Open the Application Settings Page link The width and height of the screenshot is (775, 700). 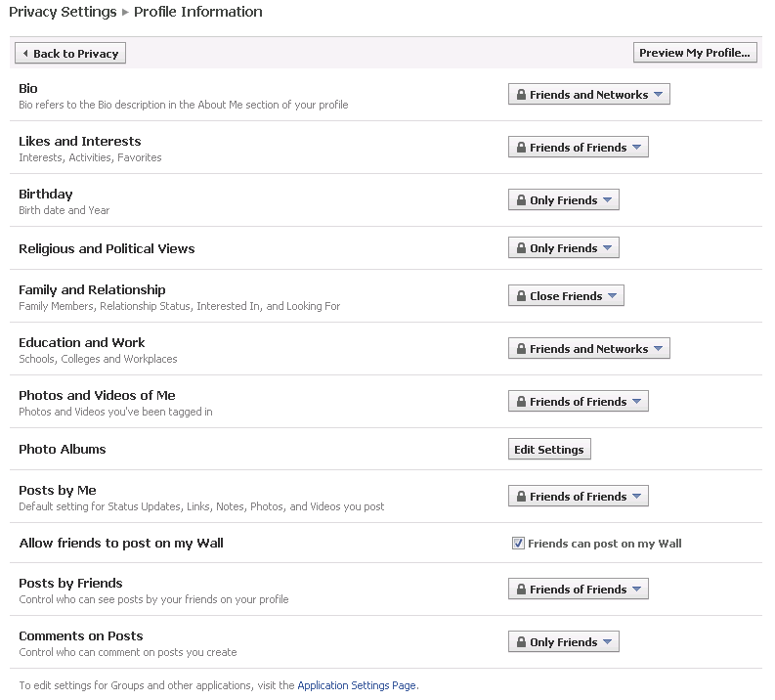point(357,686)
